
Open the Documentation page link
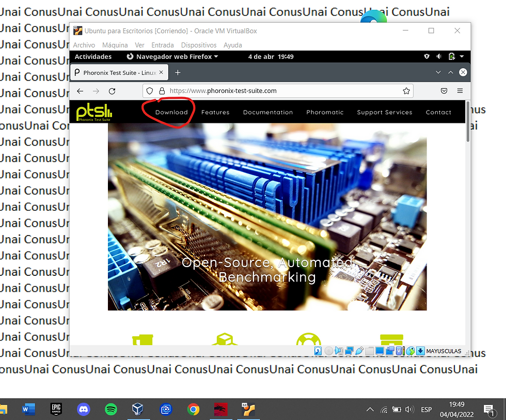(268, 112)
